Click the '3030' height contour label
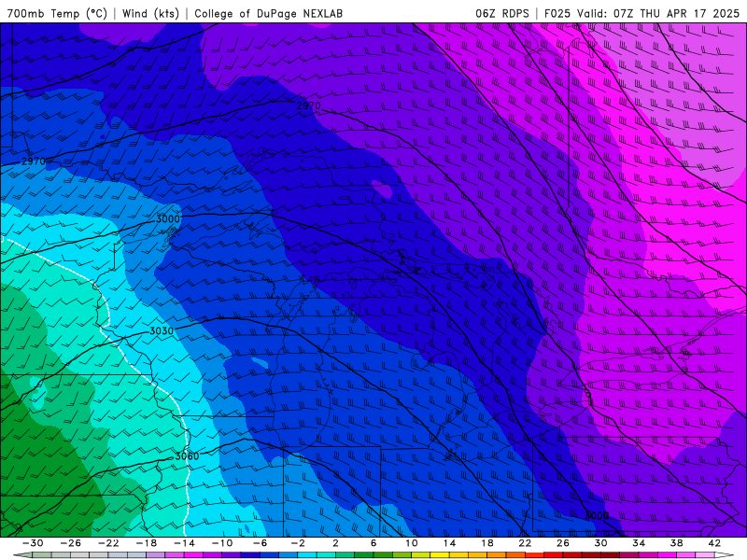Screen dimensions: 747x560 (162, 331)
